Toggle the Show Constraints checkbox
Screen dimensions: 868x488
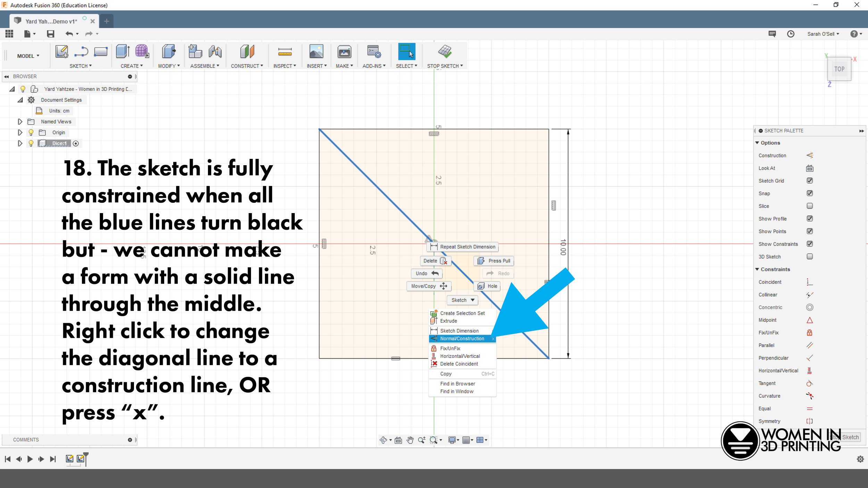[x=810, y=244]
